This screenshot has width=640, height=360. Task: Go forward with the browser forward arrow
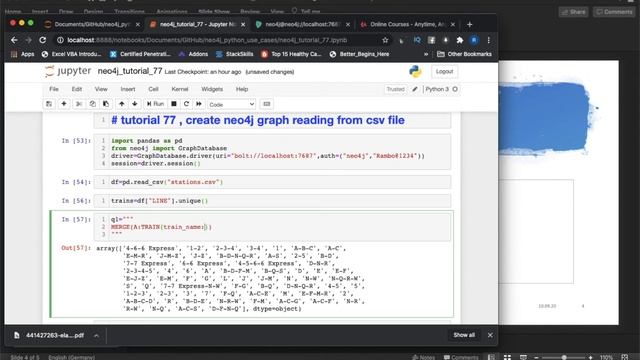pos(28,40)
